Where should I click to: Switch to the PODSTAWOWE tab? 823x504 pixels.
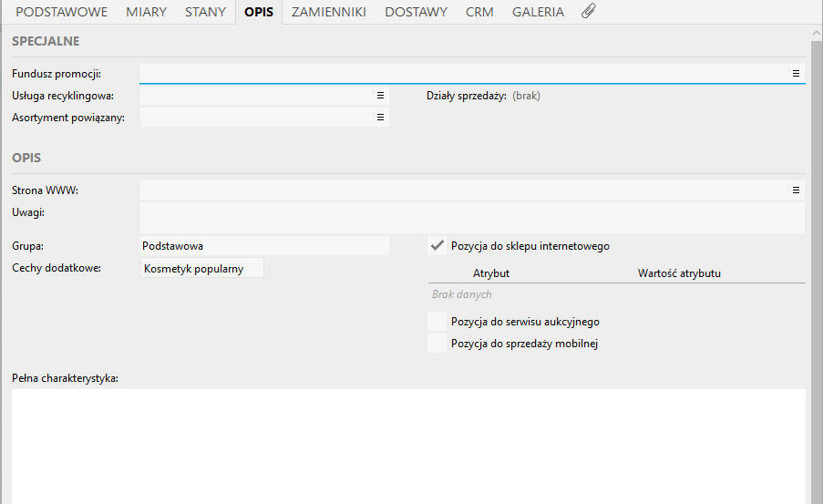62,12
